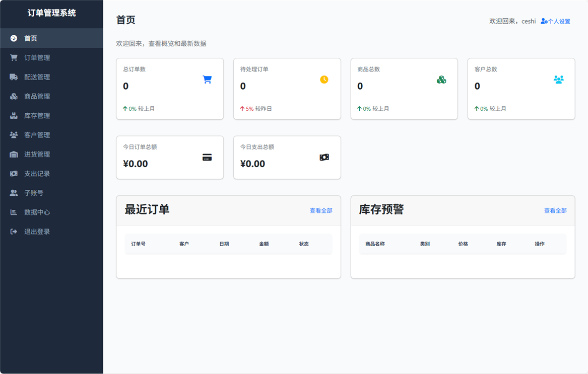Click the shopping cart icon on 总订单数 card
This screenshot has height=374, width=588.
pos(207,79)
